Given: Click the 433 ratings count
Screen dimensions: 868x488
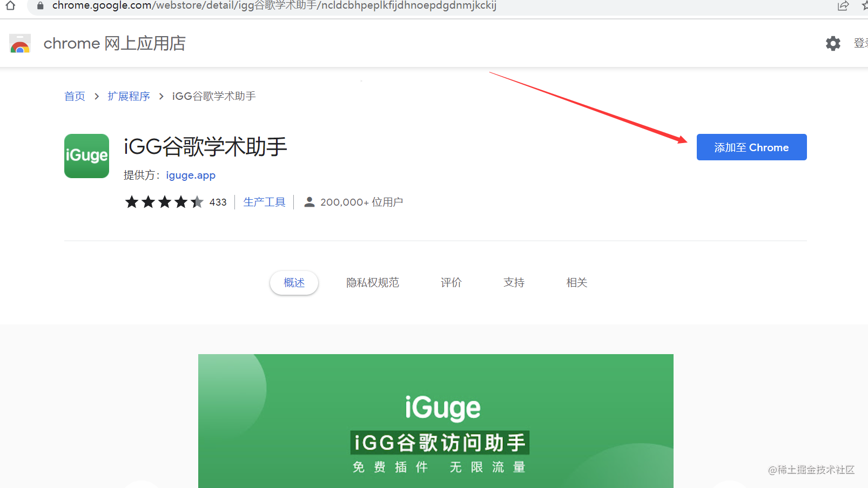Looking at the screenshot, I should pyautogui.click(x=218, y=202).
